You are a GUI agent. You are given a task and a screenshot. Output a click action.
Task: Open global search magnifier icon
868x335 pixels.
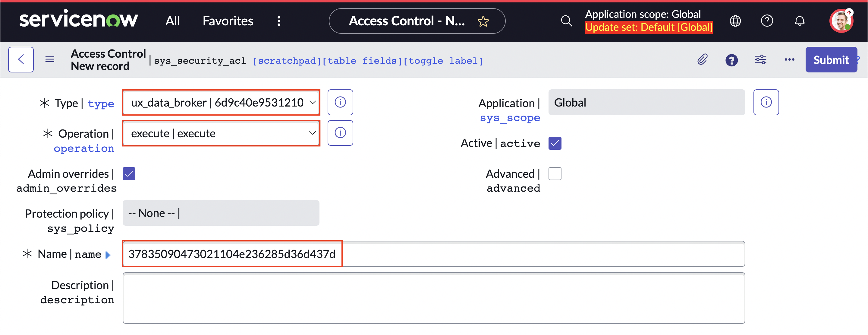click(566, 21)
